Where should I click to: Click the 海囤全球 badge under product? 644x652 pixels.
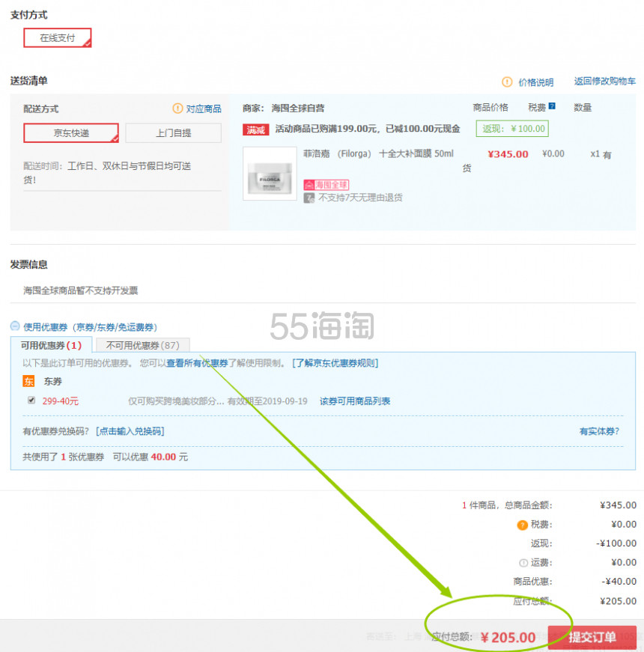(x=326, y=185)
